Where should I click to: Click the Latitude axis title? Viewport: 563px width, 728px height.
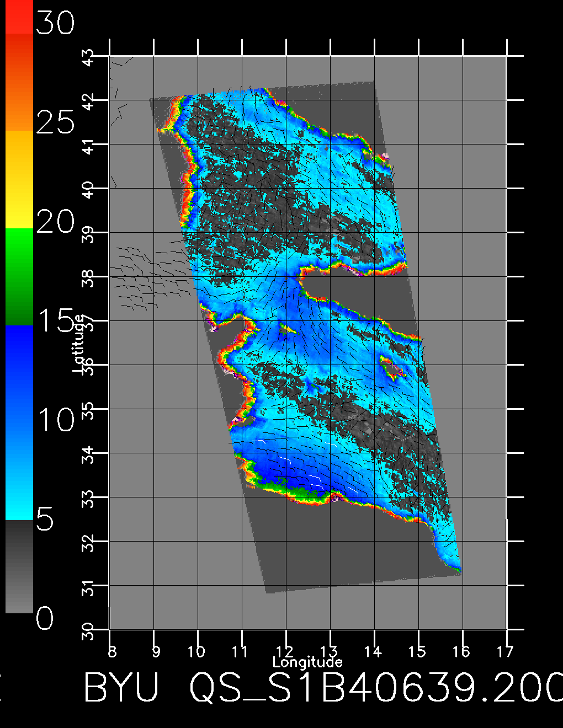79,343
